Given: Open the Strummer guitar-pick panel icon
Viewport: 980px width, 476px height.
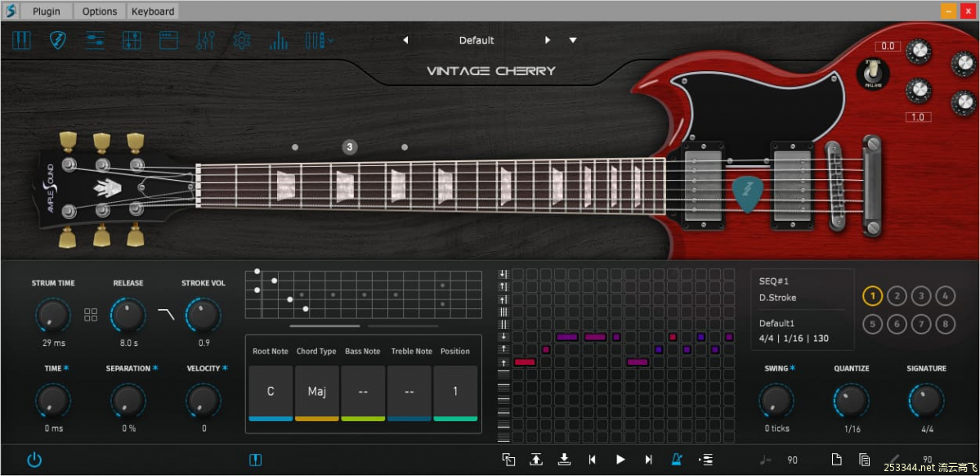Looking at the screenshot, I should [x=58, y=41].
